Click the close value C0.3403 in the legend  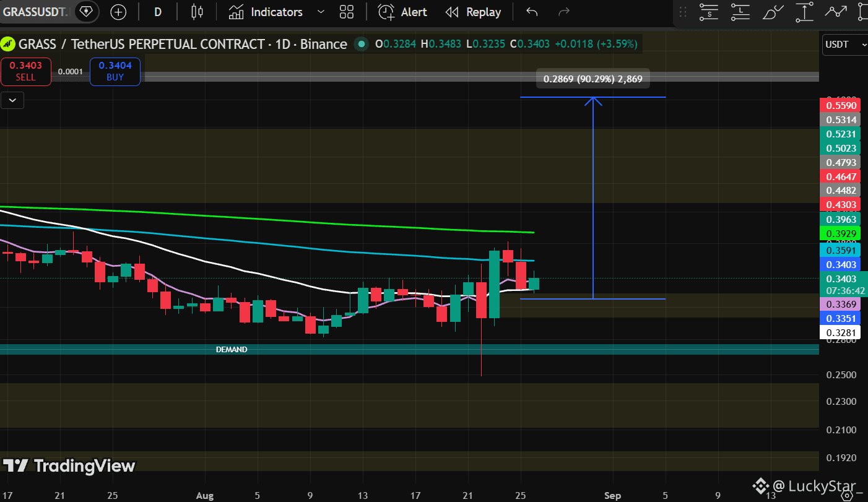(x=529, y=44)
